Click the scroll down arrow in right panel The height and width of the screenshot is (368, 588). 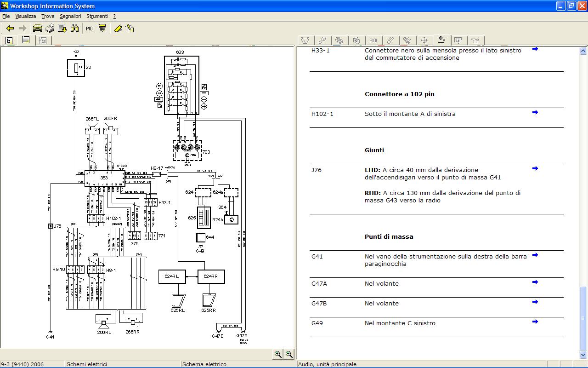(x=583, y=355)
